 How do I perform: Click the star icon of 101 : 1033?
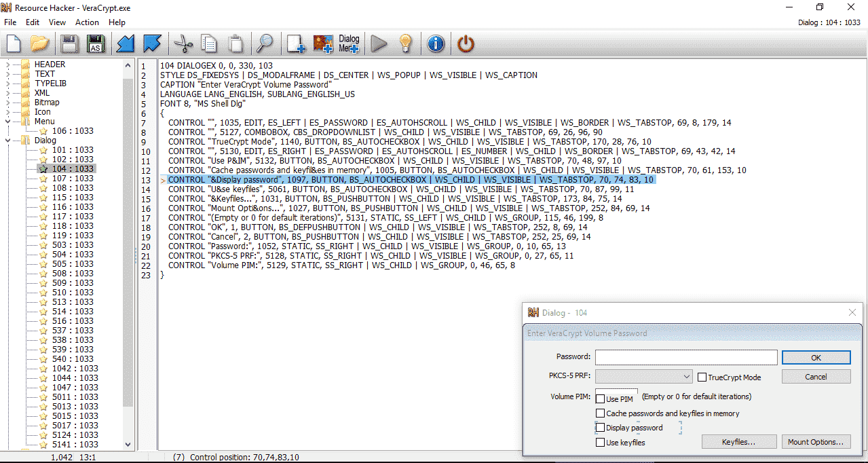pyautogui.click(x=43, y=150)
